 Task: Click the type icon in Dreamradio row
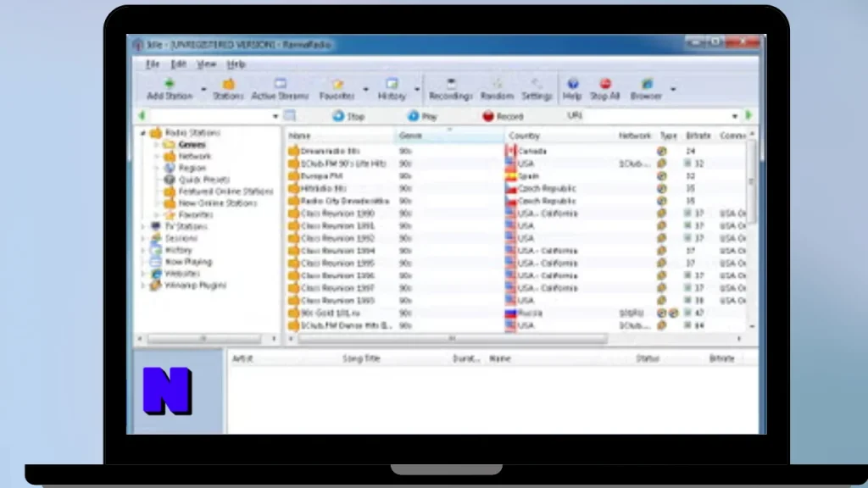[661, 151]
